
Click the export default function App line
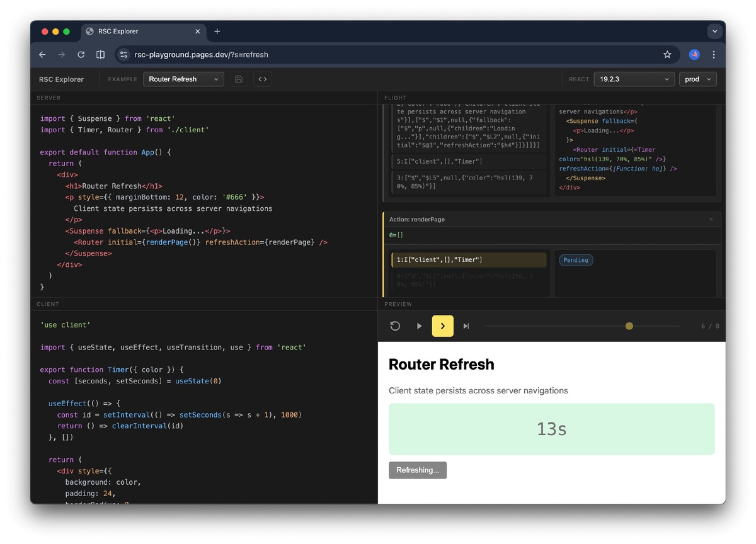(x=105, y=152)
